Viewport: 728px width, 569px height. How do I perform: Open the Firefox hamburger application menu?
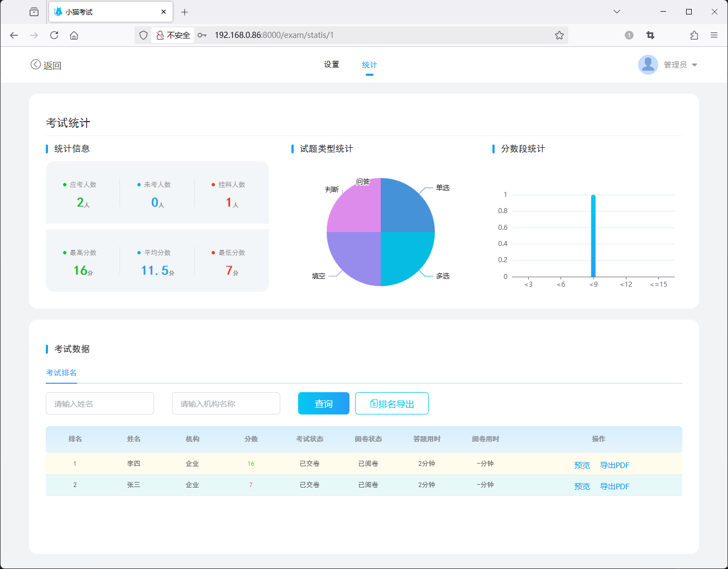pos(714,35)
